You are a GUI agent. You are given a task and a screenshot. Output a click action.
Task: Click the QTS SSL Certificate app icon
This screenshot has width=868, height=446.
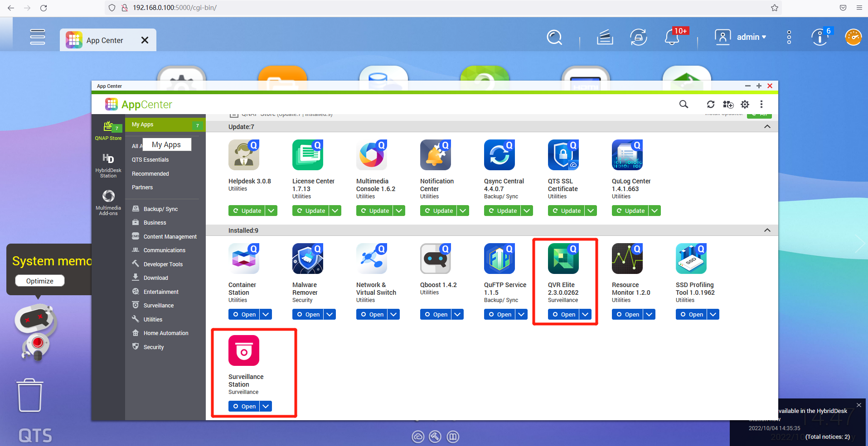point(563,155)
